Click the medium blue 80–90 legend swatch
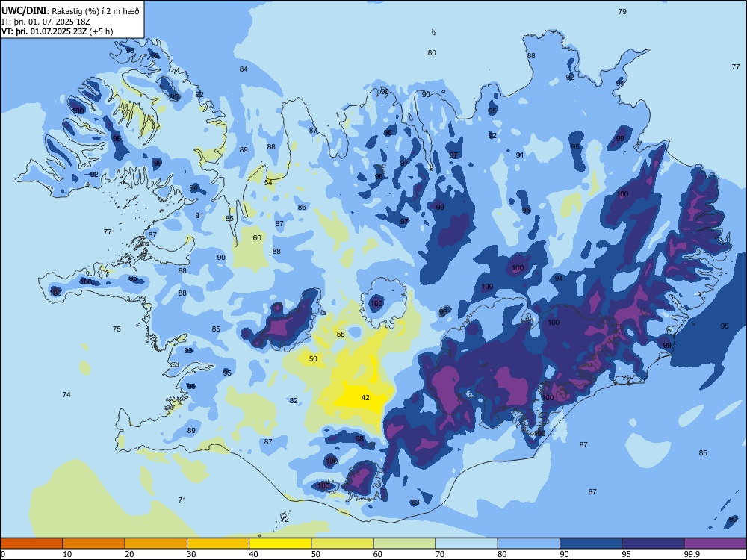 pos(529,544)
